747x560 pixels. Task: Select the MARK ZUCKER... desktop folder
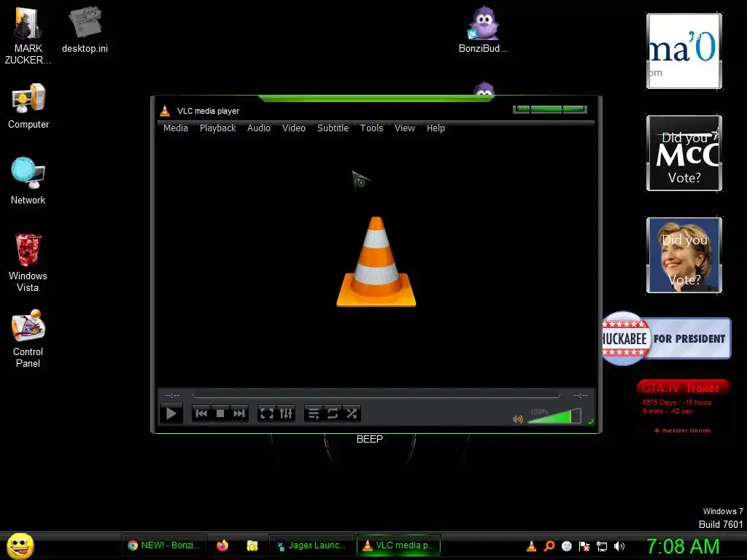coord(28,36)
